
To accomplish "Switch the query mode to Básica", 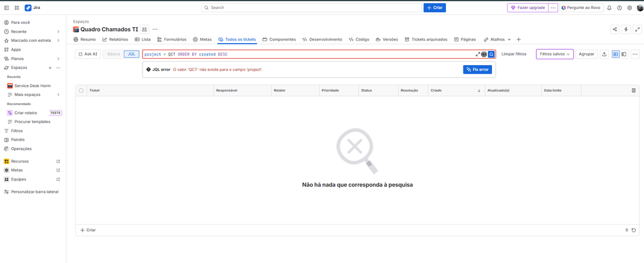I will coord(113,54).
